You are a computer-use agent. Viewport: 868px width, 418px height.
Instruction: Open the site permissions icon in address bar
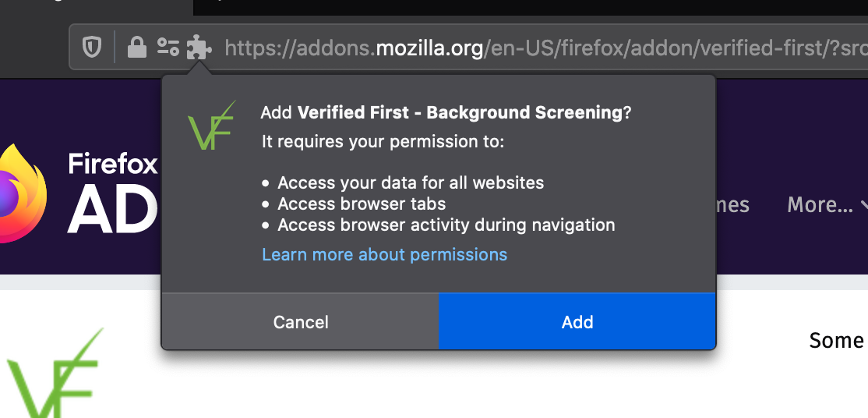(x=168, y=48)
